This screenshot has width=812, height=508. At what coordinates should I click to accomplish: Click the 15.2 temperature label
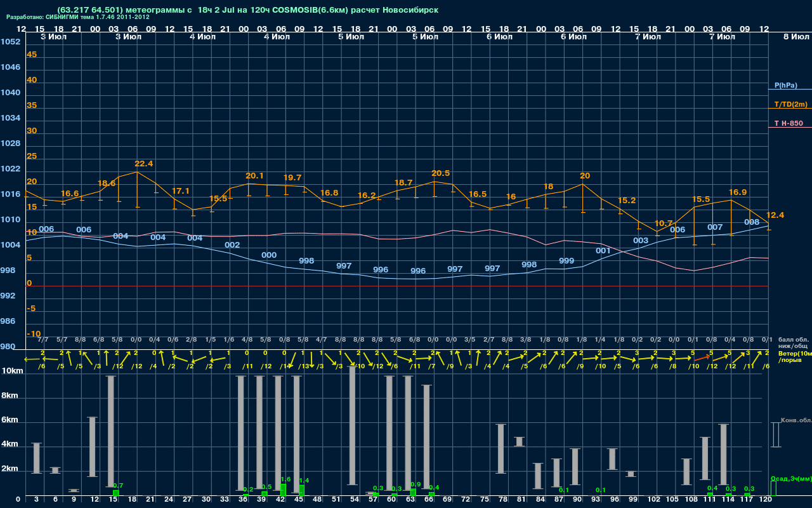[626, 200]
